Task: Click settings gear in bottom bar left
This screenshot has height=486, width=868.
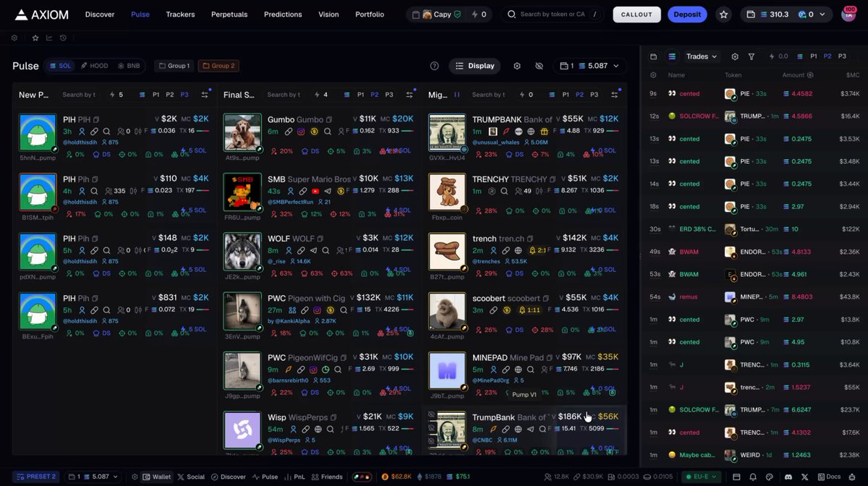Action: point(135,477)
